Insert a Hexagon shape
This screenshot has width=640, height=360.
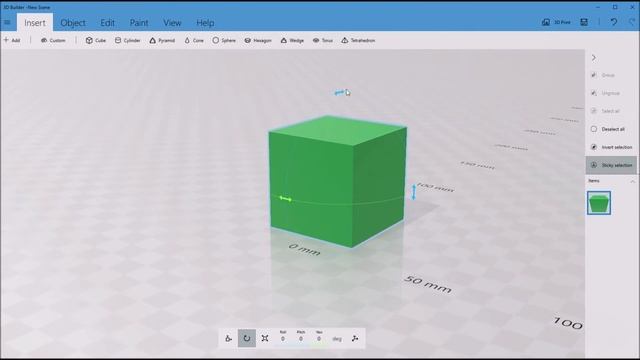pos(258,40)
